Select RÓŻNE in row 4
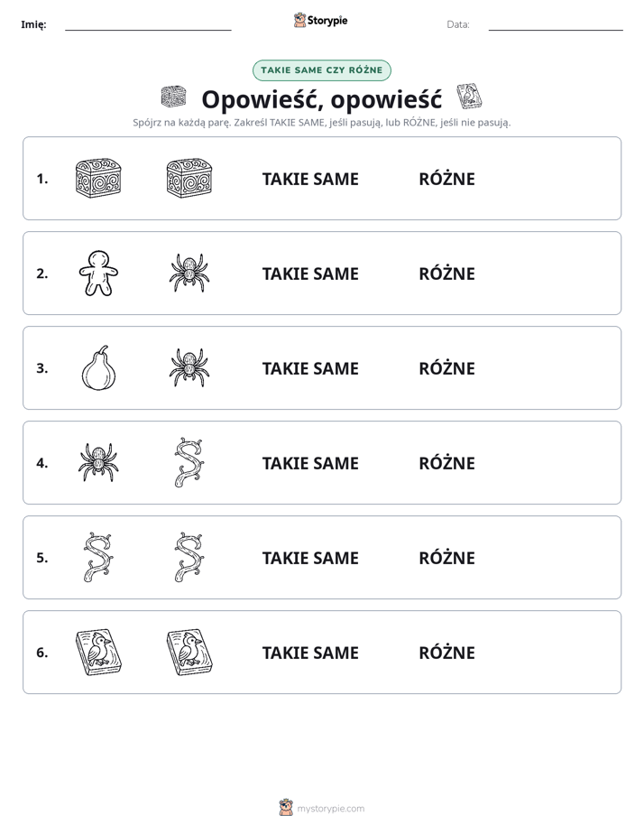This screenshot has width=644, height=834. (x=446, y=463)
